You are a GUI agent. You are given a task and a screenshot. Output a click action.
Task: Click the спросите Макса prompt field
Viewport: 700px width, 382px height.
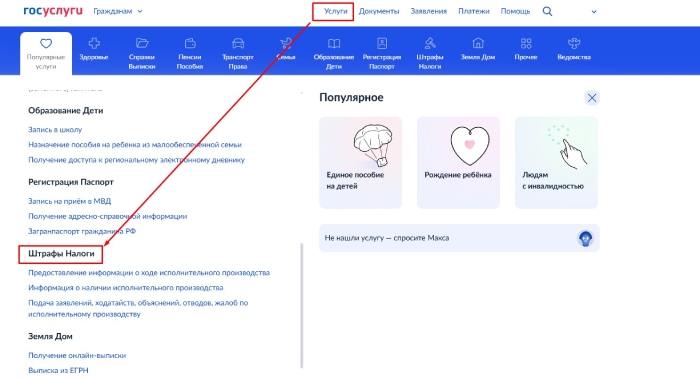point(459,238)
